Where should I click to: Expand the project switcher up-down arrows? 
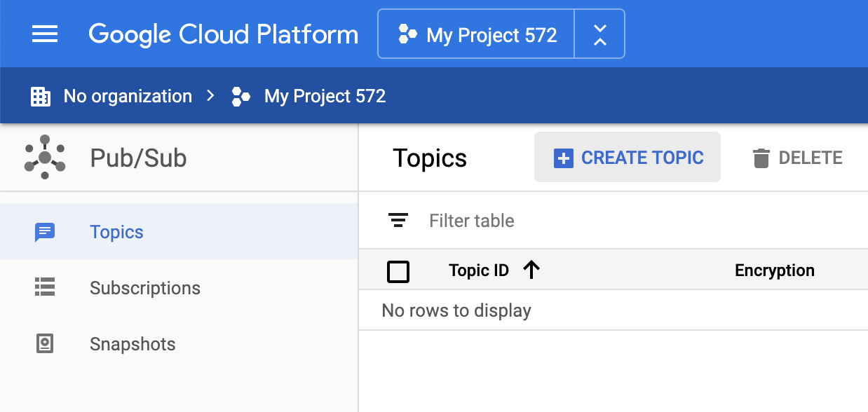click(x=599, y=34)
